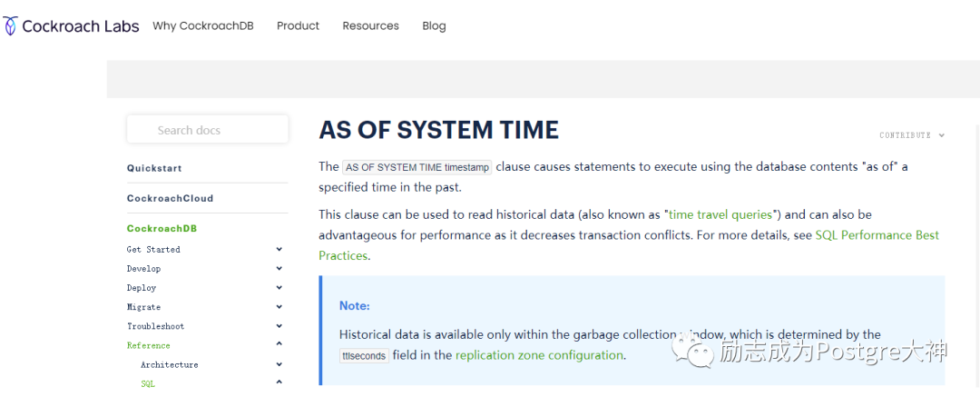Click the Cockroach Labs logo icon
The height and width of the screenshot is (397, 980).
click(11, 25)
